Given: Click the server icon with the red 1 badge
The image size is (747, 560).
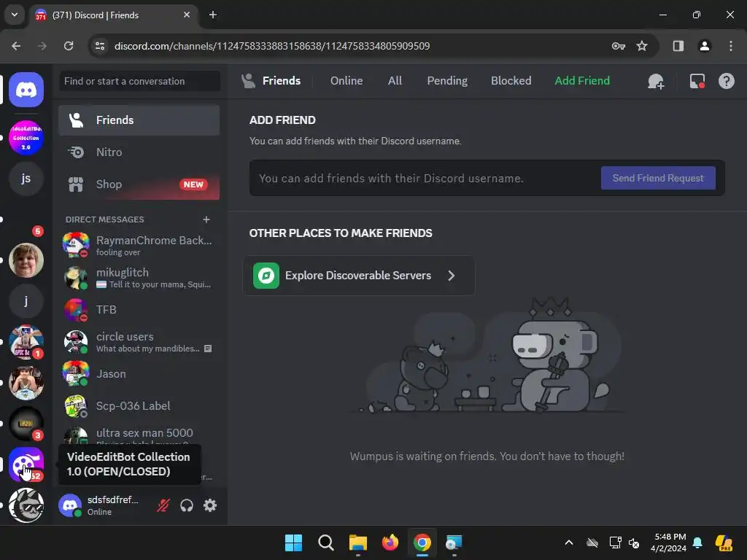Looking at the screenshot, I should [26, 342].
